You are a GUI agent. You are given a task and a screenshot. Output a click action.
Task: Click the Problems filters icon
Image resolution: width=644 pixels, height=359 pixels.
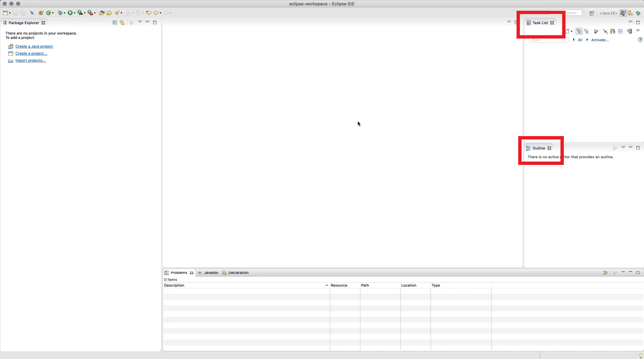(605, 273)
